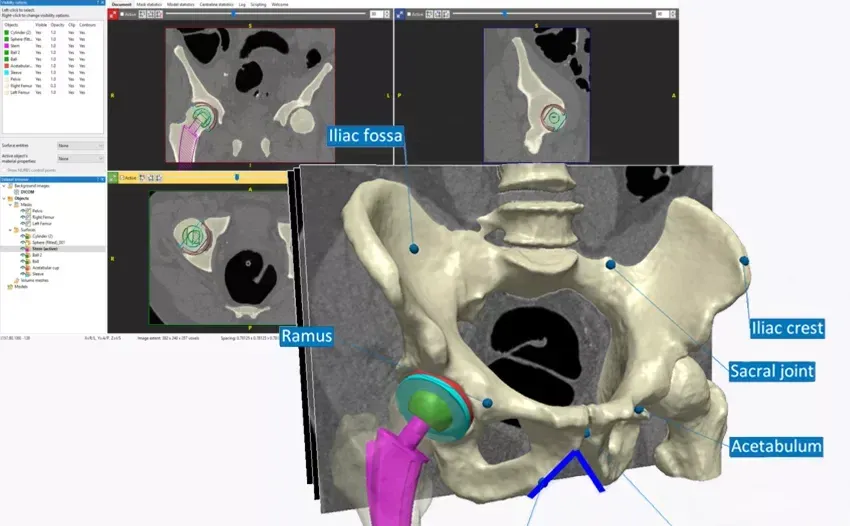Click first view tool icon in sagittal toolbar
This screenshot has width=850, height=526.
[x=429, y=15]
